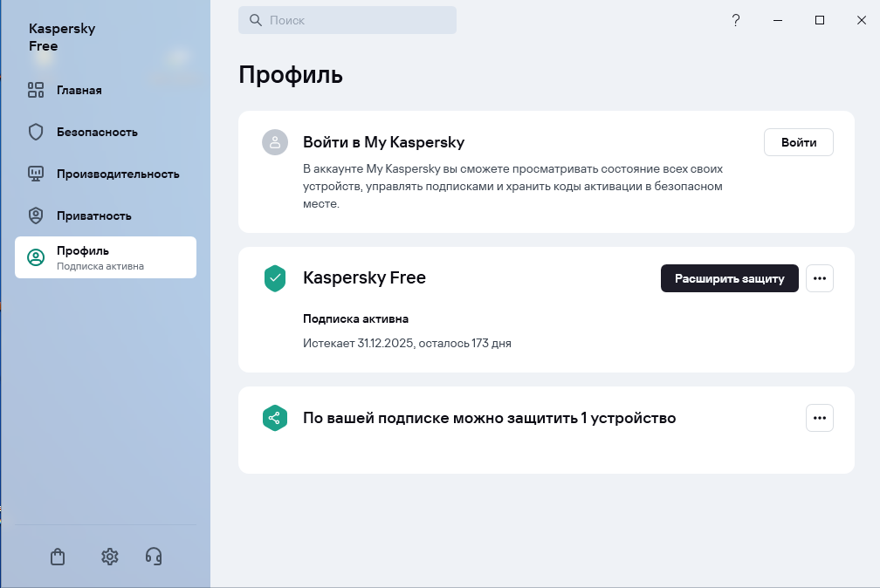Switch to the Приватность section
The height and width of the screenshot is (588, 880).
tap(93, 215)
